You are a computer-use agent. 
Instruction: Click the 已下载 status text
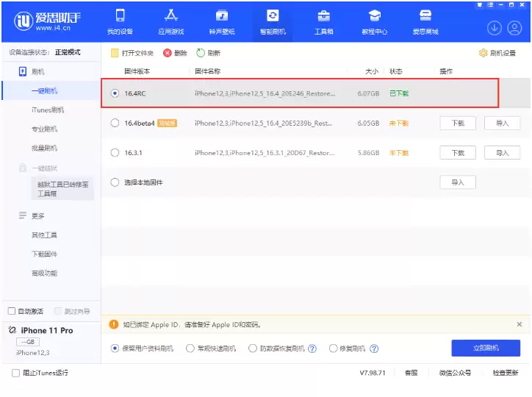point(399,93)
